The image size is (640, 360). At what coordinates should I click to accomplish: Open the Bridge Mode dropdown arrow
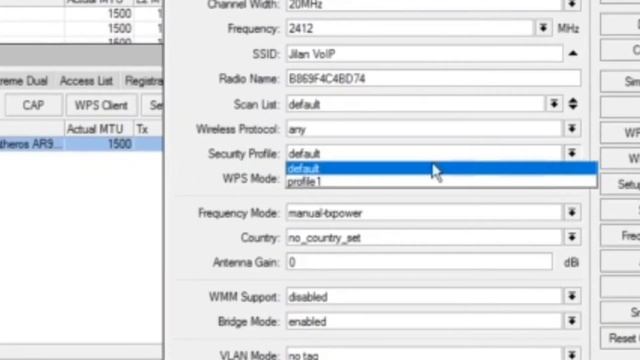572,321
